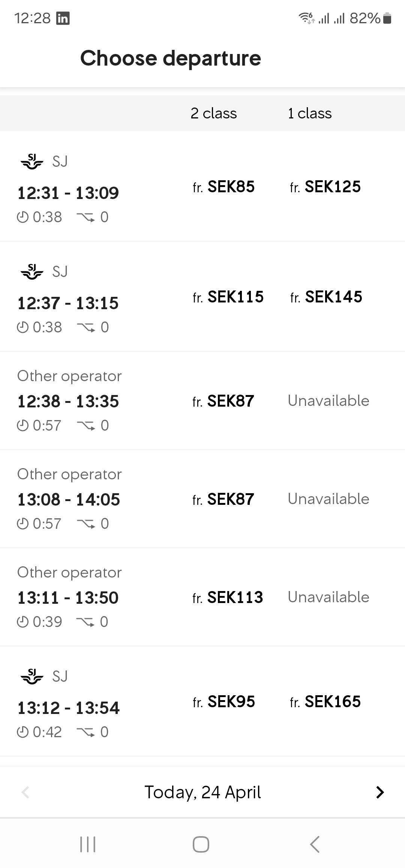
Task: Tap the changes icon on 13:12 departure
Action: [x=85, y=732]
